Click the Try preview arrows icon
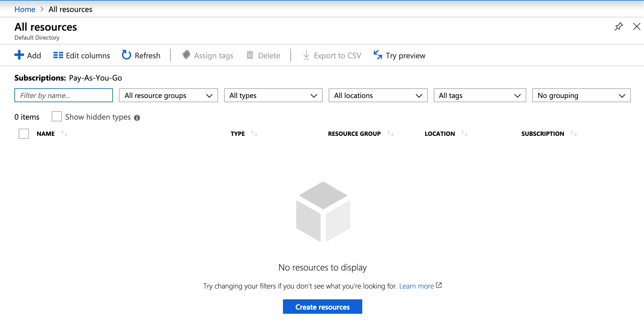The width and height of the screenshot is (644, 333). coord(378,55)
